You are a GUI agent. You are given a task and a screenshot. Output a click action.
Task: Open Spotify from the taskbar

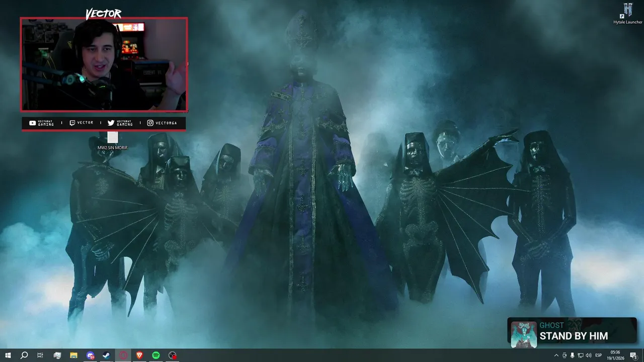156,355
